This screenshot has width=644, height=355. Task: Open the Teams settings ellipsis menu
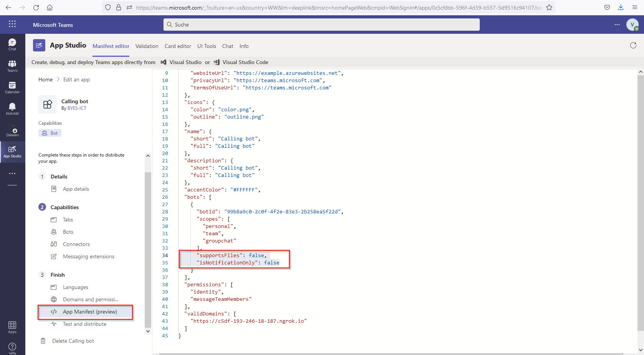(617, 24)
